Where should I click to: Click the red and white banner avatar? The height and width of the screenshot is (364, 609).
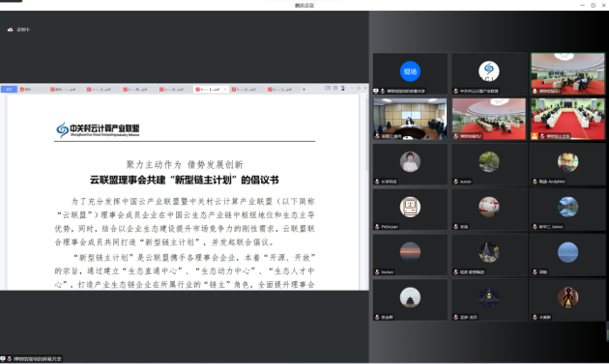click(x=488, y=207)
